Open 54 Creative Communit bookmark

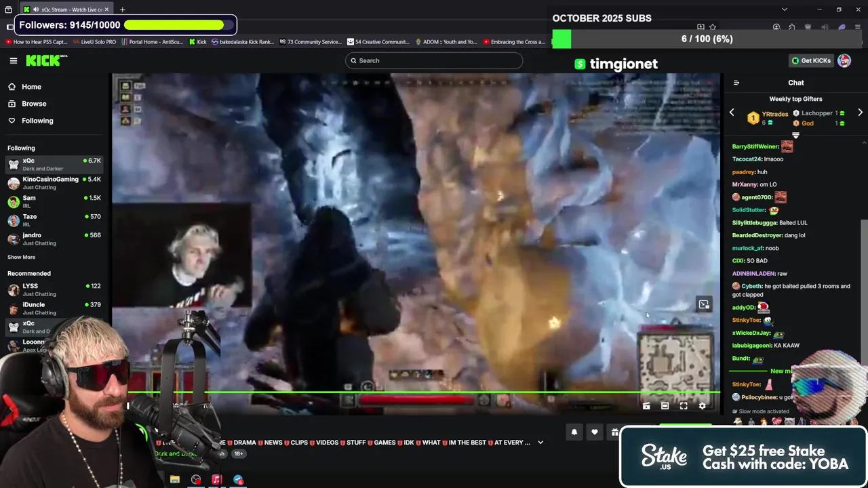tap(378, 42)
